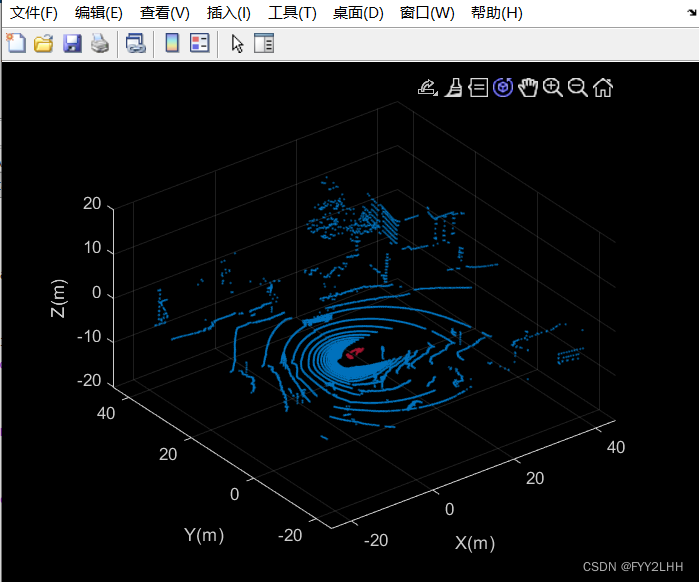Click Z-axis tick label 10
Viewport: 699px width, 582px height.
[93, 248]
